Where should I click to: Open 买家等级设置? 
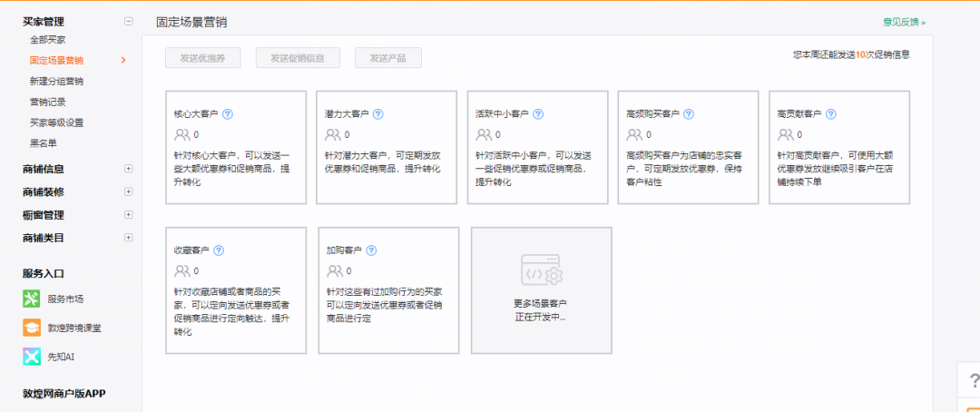[x=56, y=123]
